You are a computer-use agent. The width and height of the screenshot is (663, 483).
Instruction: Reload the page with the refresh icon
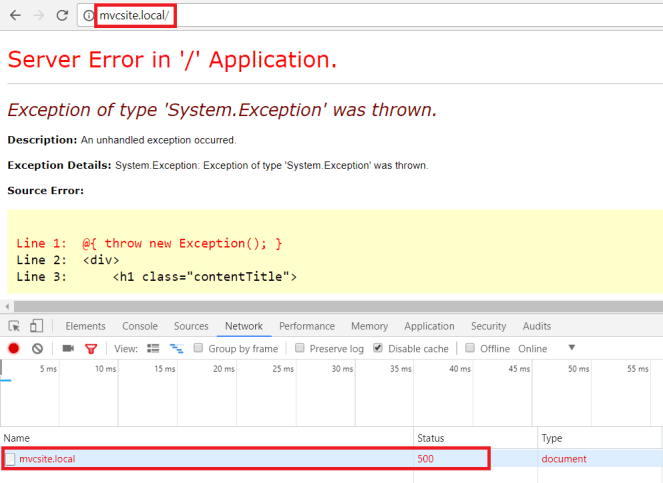pyautogui.click(x=62, y=15)
